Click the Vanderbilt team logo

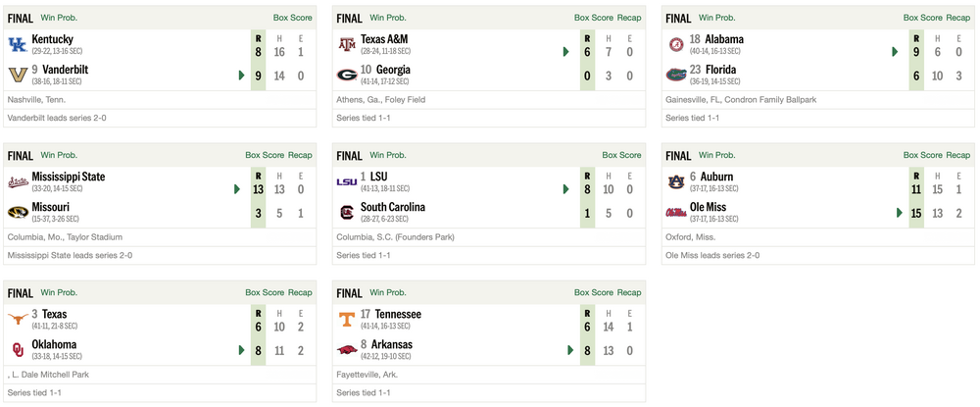17,75
